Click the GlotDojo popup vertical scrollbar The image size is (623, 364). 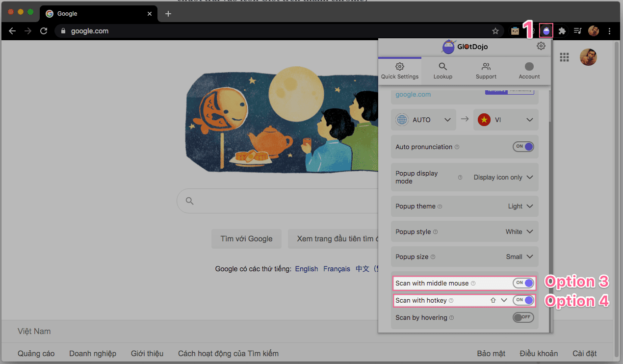tap(550, 105)
